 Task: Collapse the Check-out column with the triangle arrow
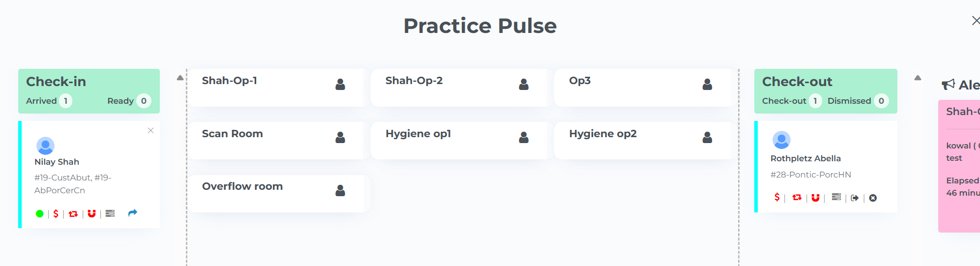pos(918,78)
